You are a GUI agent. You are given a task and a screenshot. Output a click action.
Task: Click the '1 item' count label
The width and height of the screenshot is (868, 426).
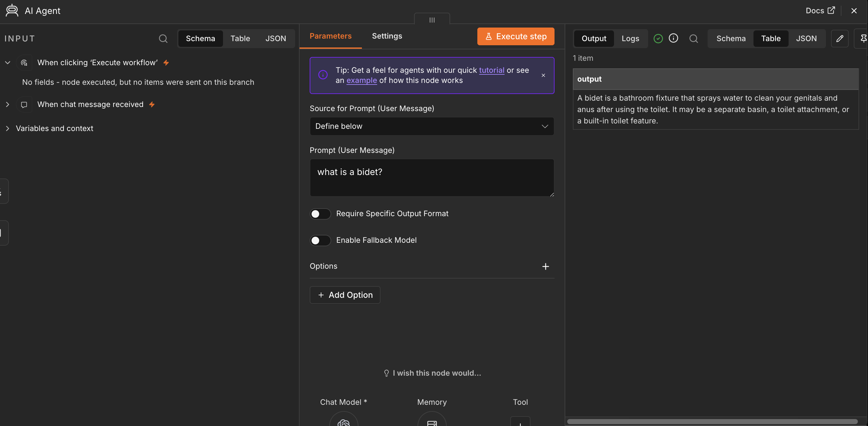583,58
